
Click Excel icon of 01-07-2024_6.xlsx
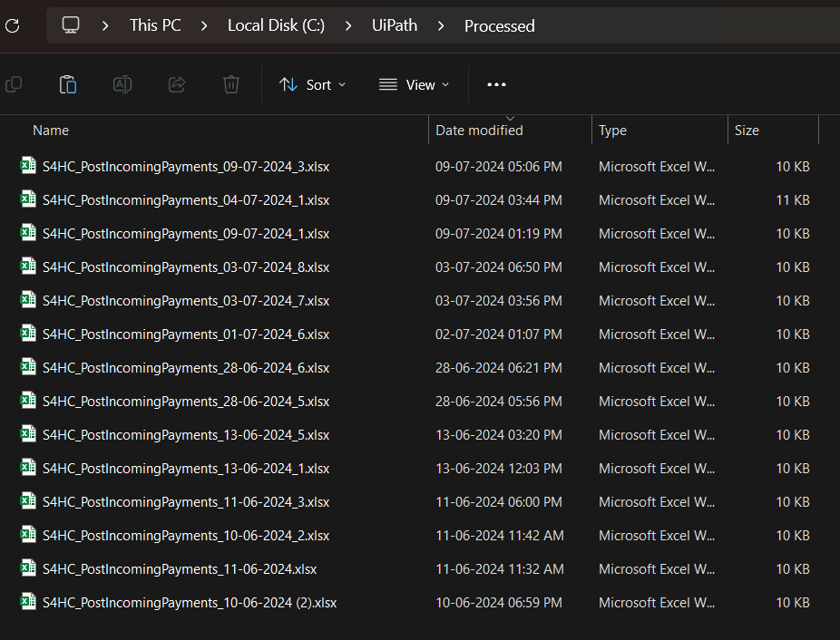coord(28,333)
